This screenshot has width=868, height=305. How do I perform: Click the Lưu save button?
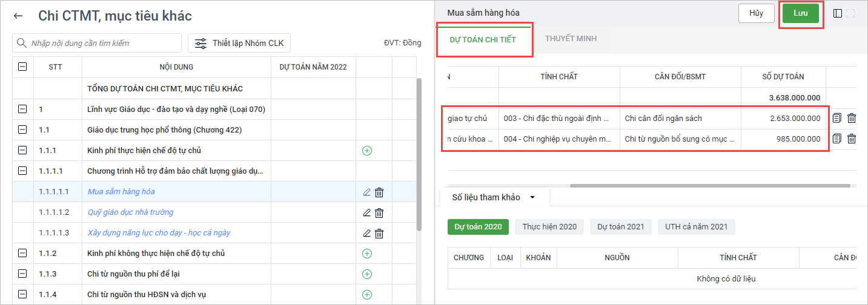pos(800,13)
